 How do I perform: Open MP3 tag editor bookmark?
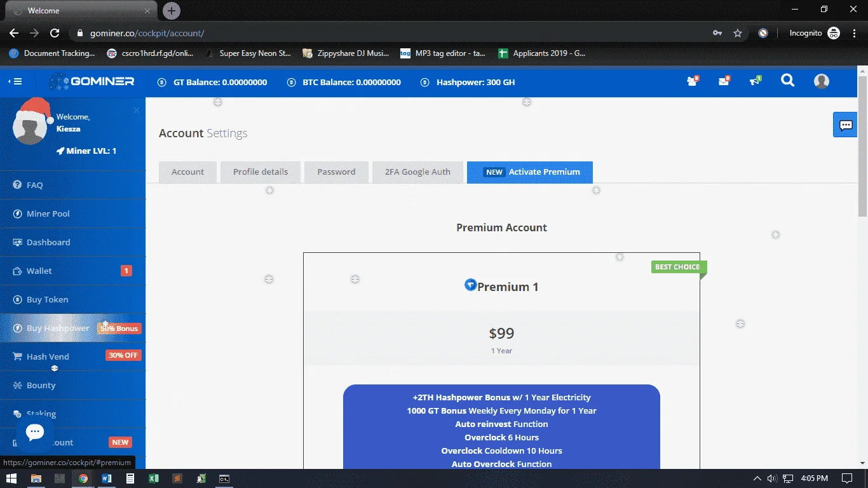444,53
